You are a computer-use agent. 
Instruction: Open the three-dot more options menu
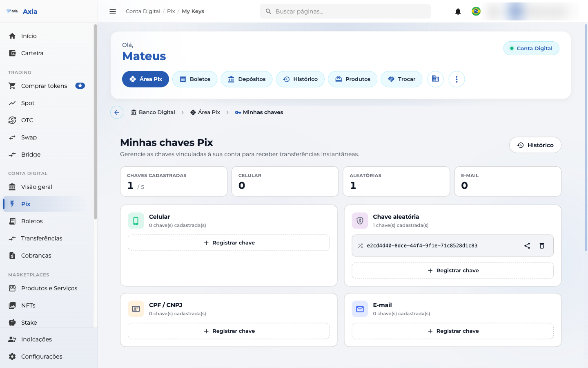pos(457,79)
